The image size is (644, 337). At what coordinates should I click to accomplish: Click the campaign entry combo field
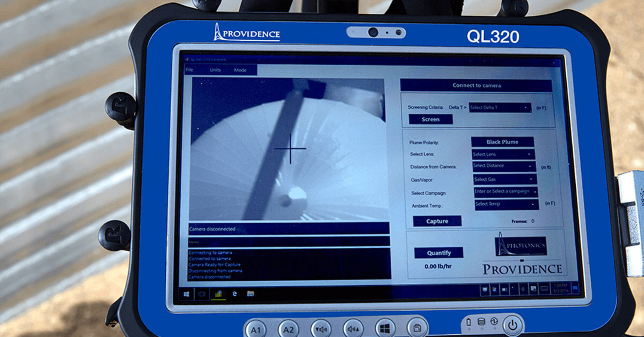coord(505,191)
